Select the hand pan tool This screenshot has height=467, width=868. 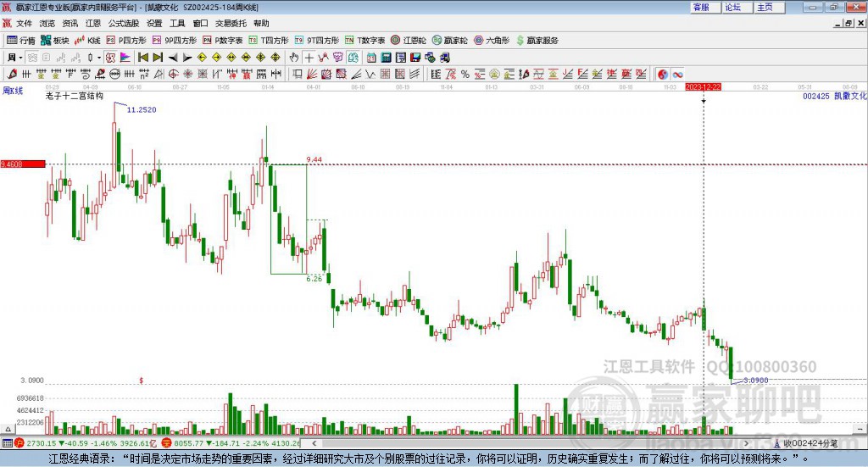point(294,58)
